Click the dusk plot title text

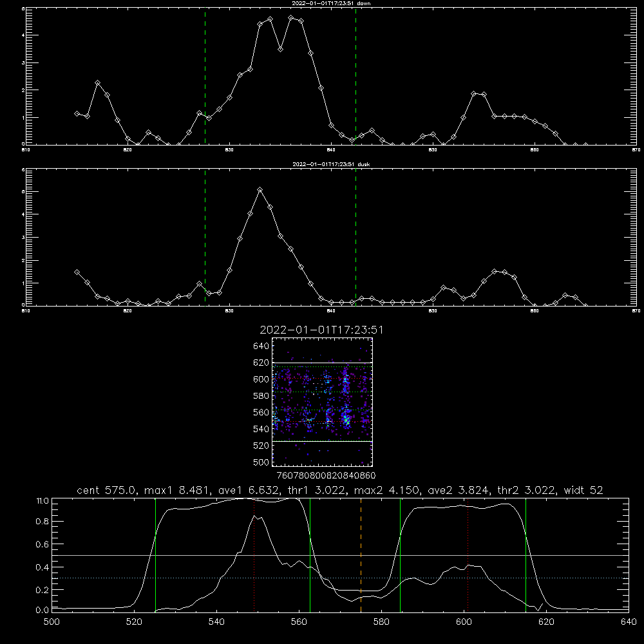[x=331, y=164]
